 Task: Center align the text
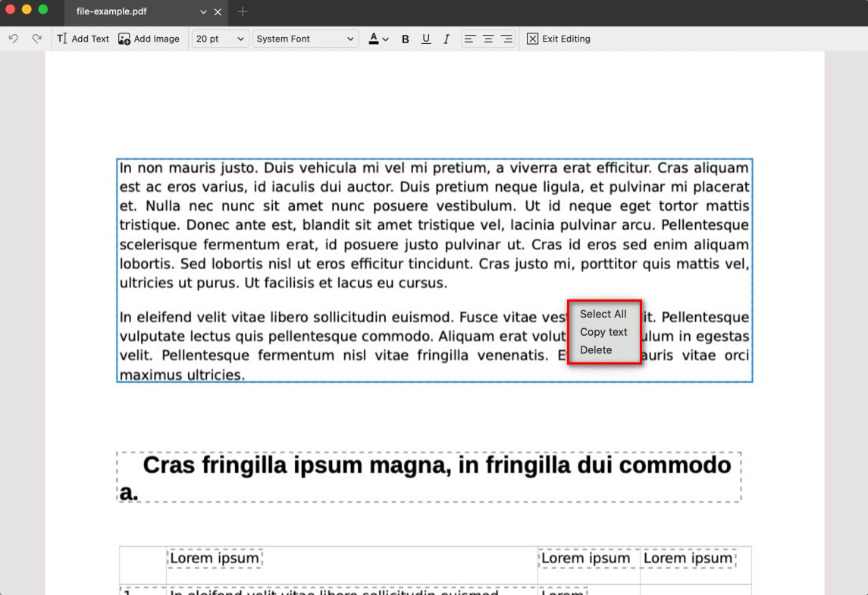[x=489, y=39]
